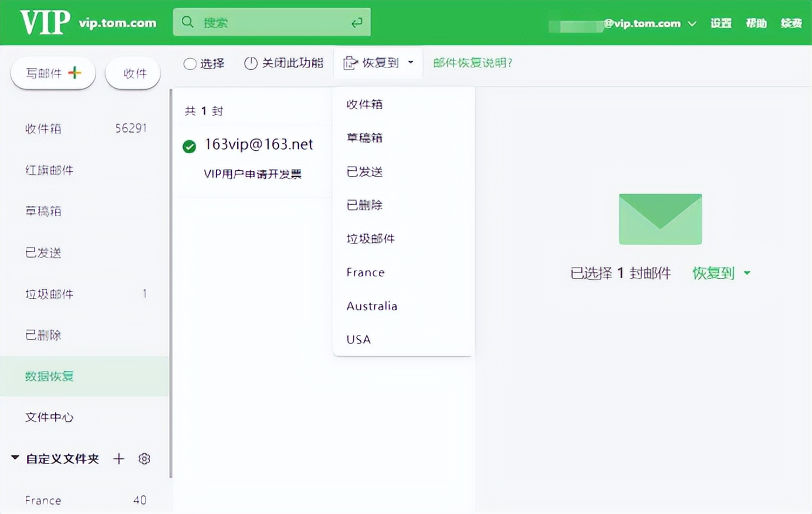
Task: Toggle the 选择 selection circle
Action: point(190,63)
